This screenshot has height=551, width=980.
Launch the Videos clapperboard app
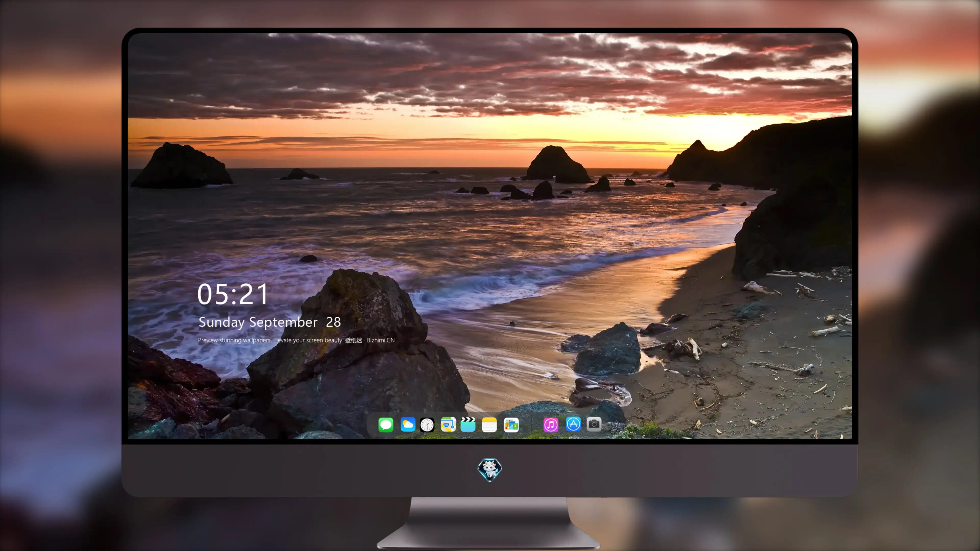468,424
